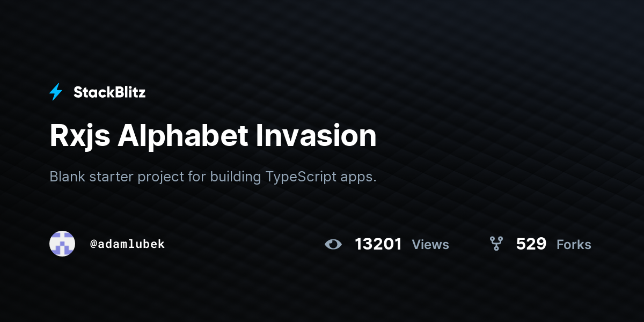Click the 13201 view count number
The width and height of the screenshot is (644, 322).
point(378,244)
